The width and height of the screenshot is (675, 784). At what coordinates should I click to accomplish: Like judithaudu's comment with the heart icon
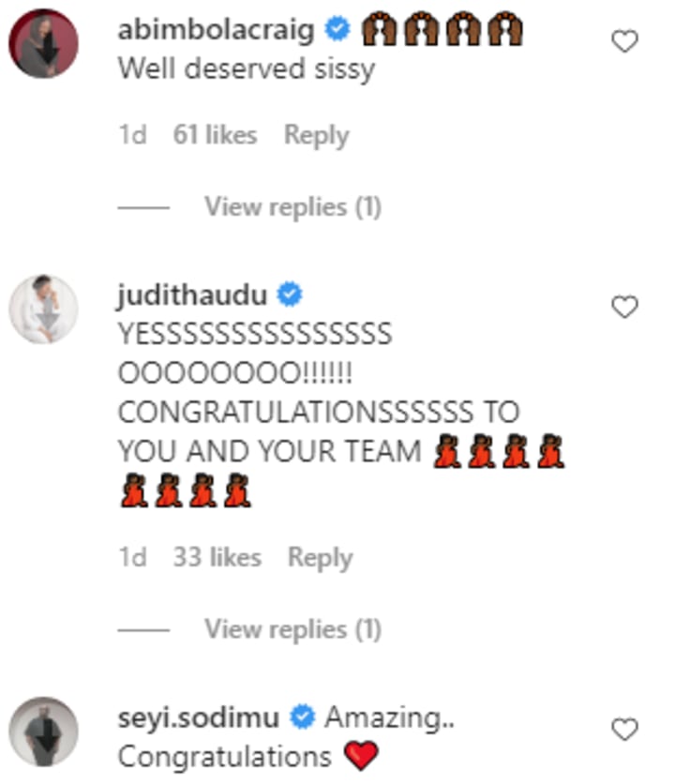coord(624,307)
